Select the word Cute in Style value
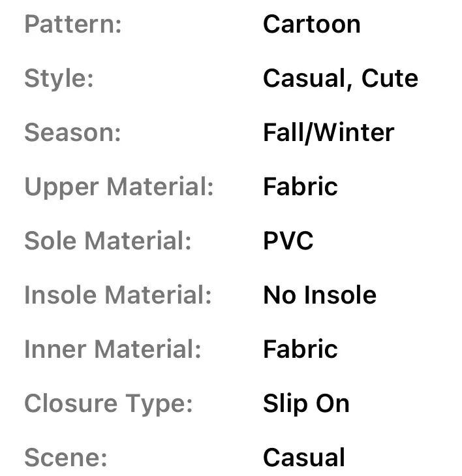 [390, 78]
